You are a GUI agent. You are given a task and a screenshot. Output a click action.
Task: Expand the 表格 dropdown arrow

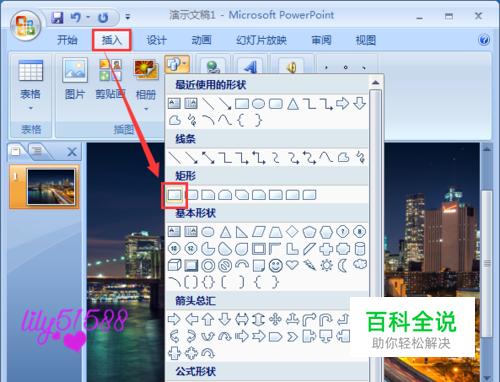(31, 108)
